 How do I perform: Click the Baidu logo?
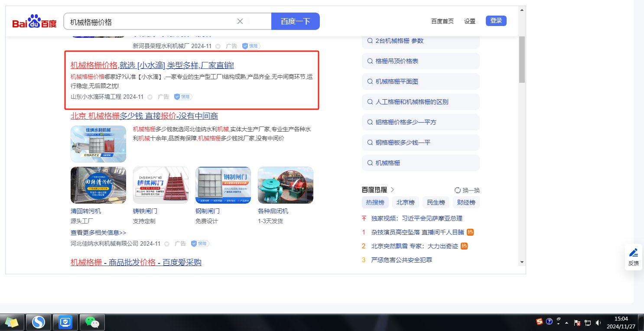tap(34, 21)
